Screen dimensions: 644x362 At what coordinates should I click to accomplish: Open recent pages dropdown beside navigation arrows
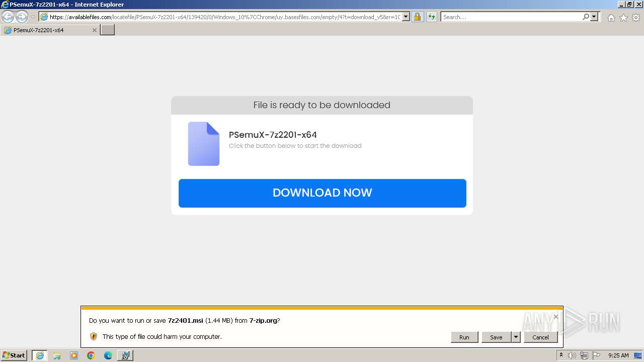33,17
